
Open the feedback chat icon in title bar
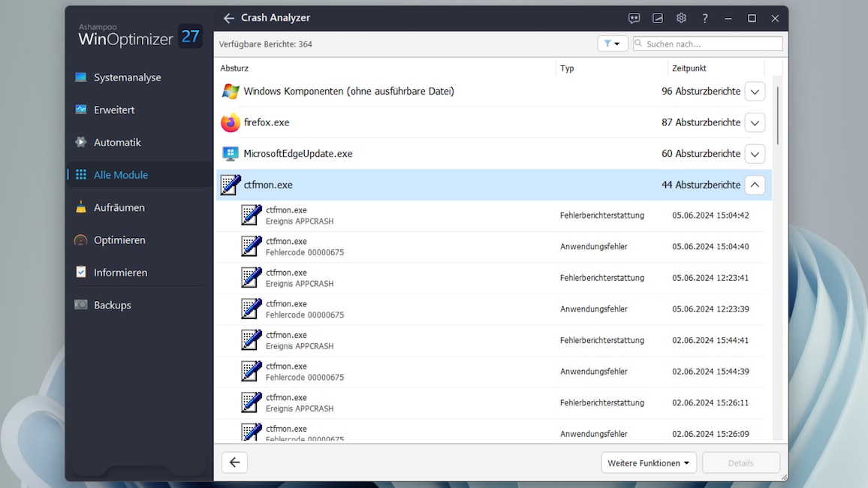634,18
